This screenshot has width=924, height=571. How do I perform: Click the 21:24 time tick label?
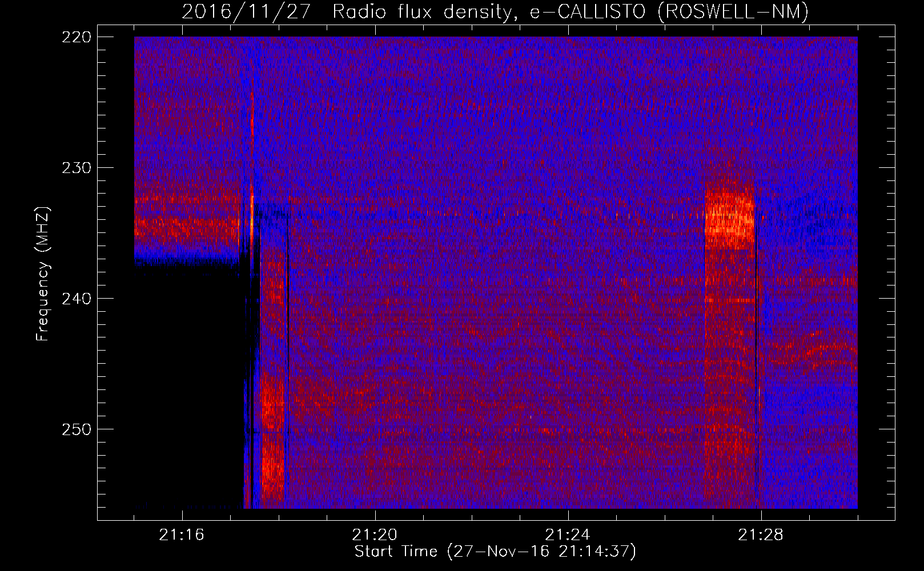pyautogui.click(x=568, y=535)
